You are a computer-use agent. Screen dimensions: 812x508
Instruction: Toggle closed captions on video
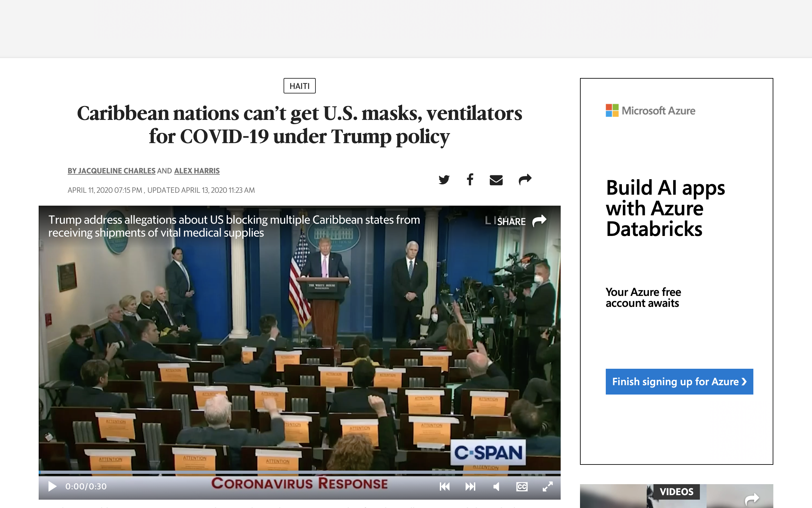click(522, 486)
